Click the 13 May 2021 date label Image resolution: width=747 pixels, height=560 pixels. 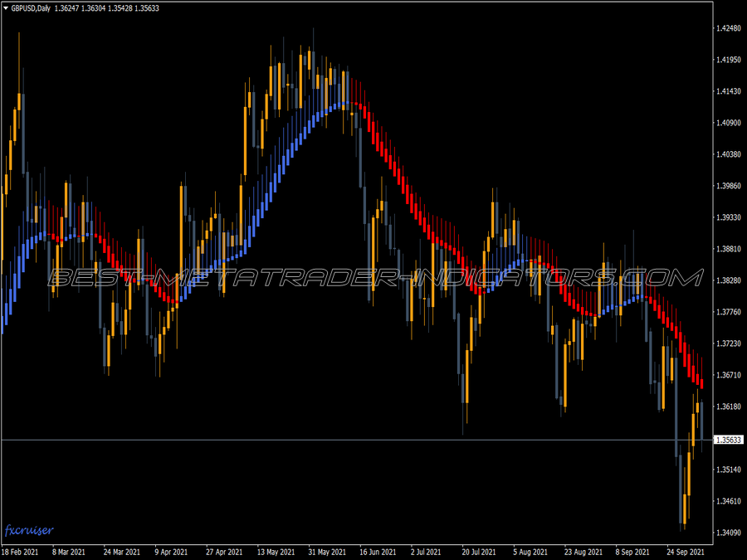coord(276,552)
